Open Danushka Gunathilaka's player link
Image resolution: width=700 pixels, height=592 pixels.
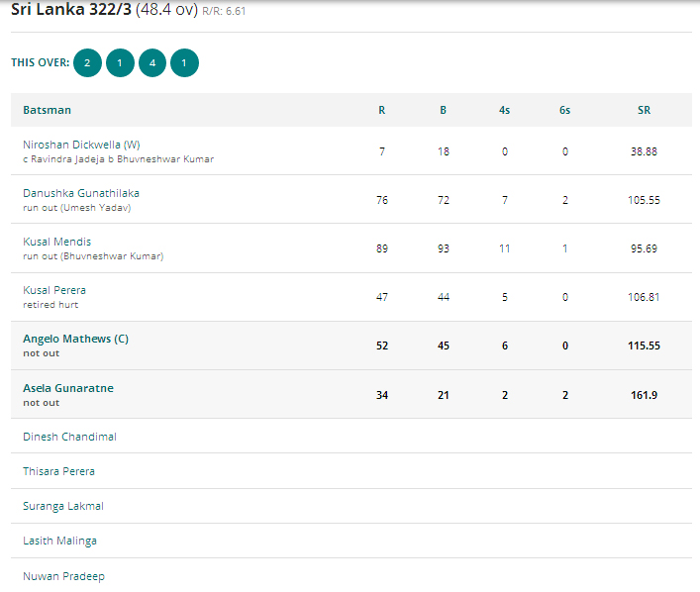(x=81, y=193)
